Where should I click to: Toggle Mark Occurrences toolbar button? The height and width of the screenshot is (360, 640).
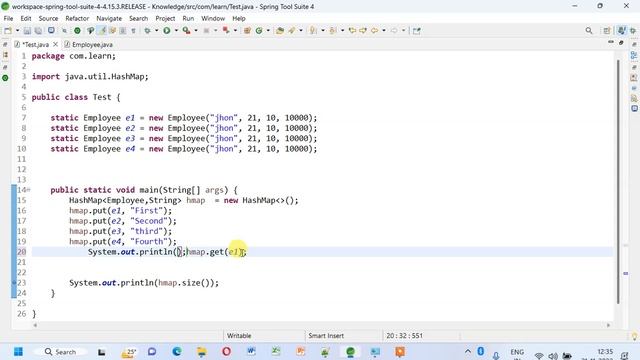(x=102, y=31)
